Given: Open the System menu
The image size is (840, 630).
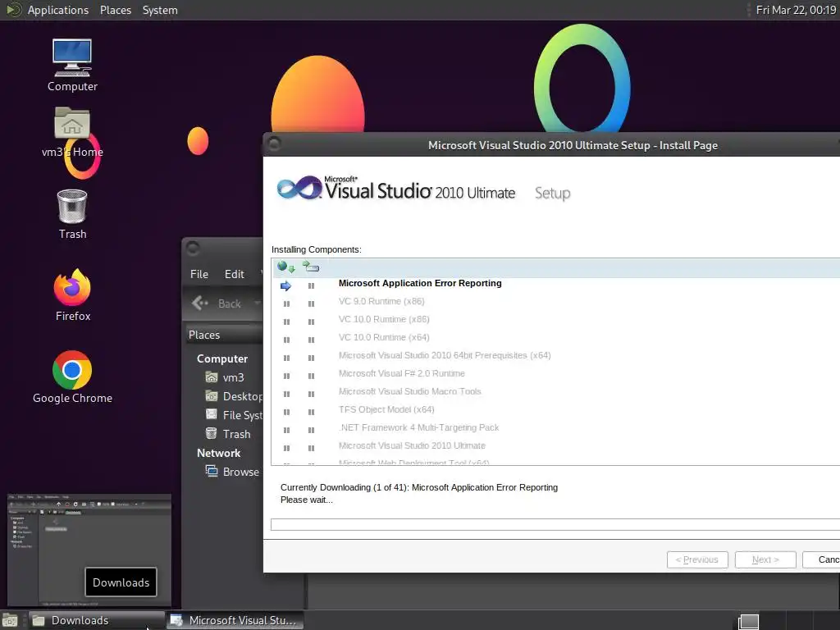Looking at the screenshot, I should (160, 10).
